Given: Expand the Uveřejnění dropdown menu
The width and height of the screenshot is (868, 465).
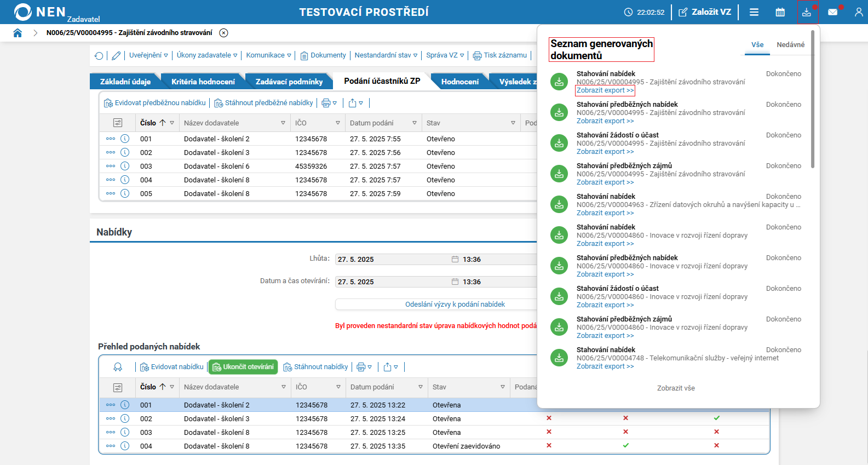Looking at the screenshot, I should click(148, 55).
